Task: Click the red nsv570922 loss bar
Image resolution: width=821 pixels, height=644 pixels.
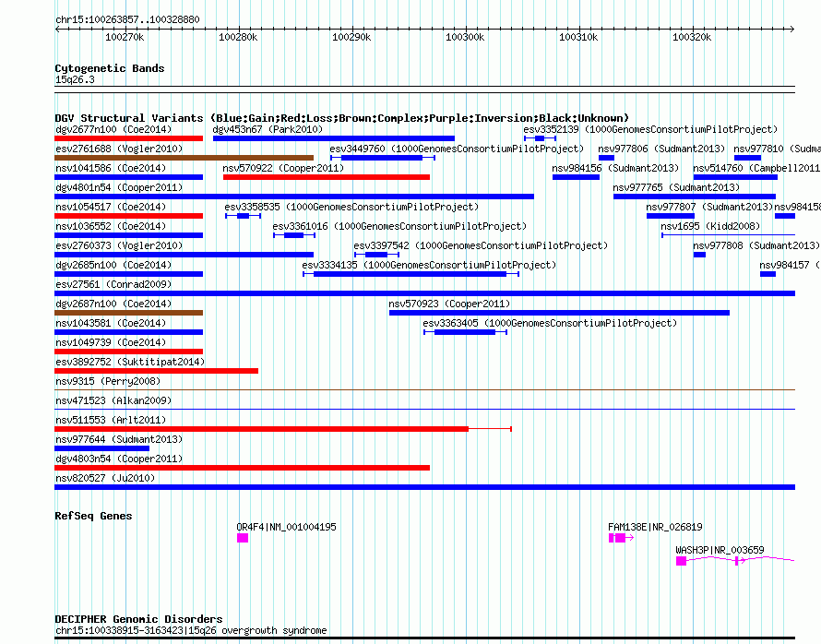Action: 327,177
